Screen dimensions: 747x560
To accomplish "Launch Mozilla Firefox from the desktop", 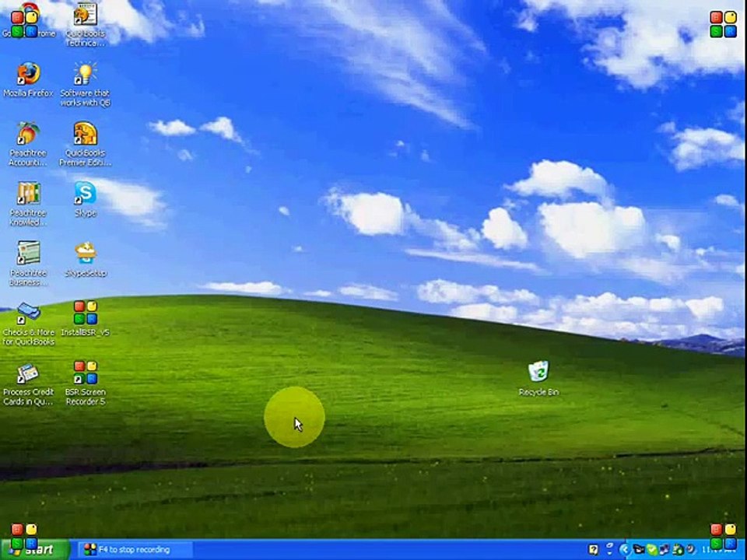I will (x=28, y=80).
